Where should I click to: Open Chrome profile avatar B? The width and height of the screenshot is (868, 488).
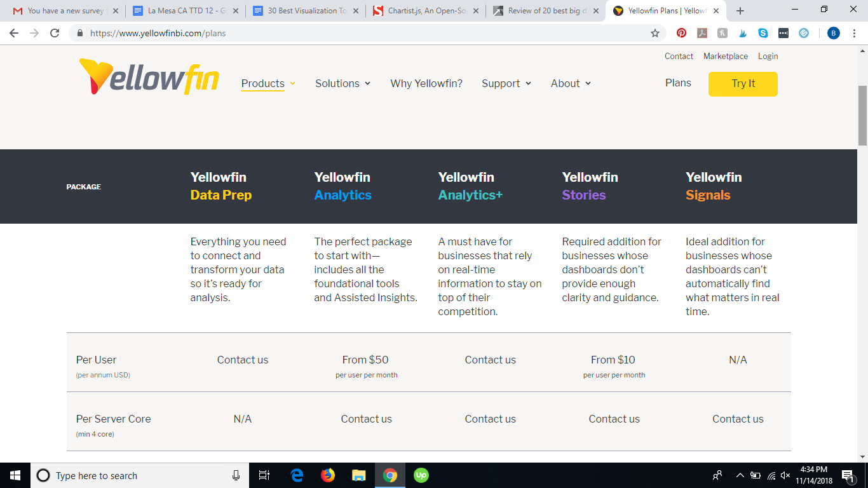pyautogui.click(x=834, y=33)
